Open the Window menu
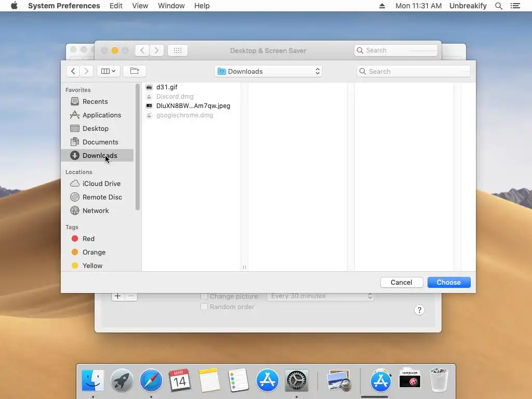This screenshot has height=399, width=532. pyautogui.click(x=171, y=6)
